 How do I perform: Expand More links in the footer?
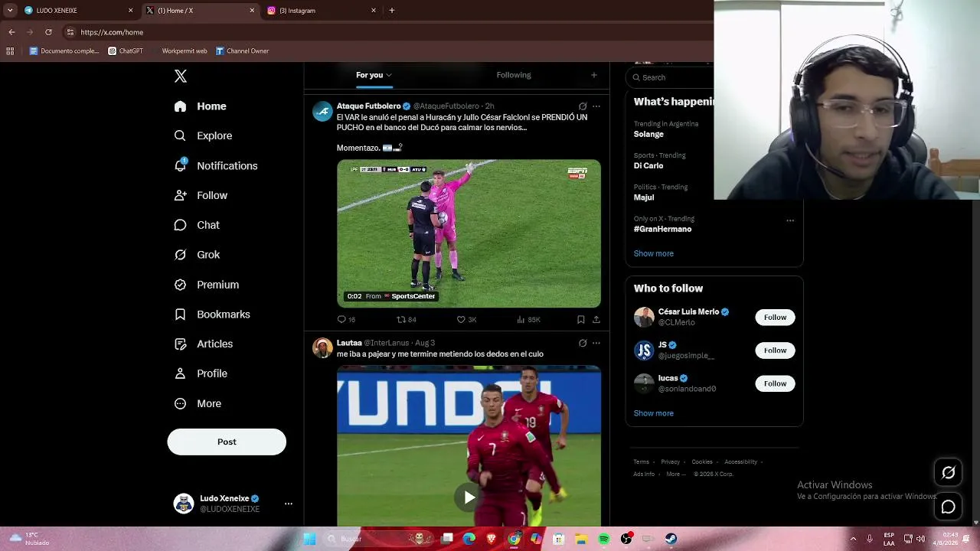click(x=676, y=474)
